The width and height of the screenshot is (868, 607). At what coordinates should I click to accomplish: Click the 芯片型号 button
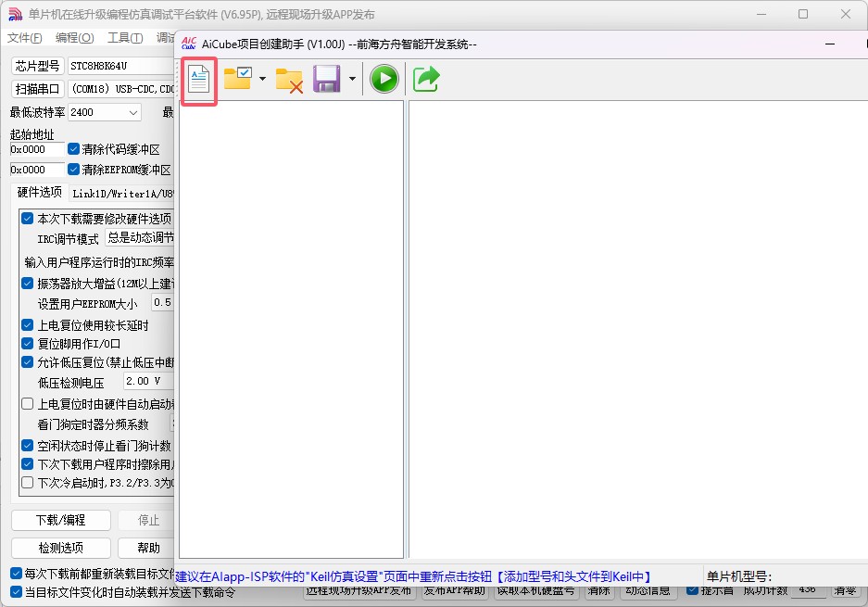38,66
